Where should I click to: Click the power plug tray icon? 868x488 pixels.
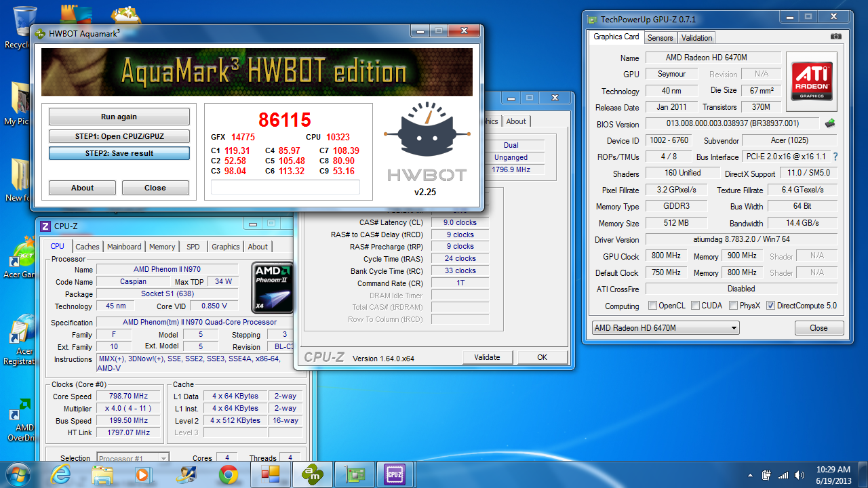click(x=766, y=475)
